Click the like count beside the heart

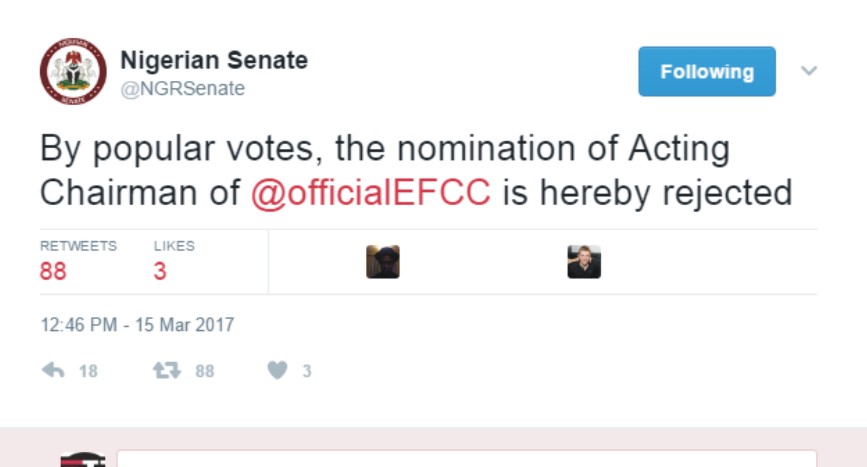(306, 371)
